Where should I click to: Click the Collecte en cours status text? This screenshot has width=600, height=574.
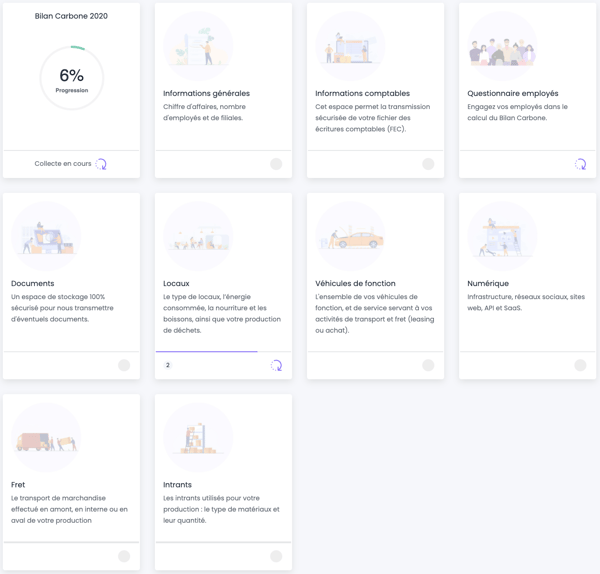(63, 164)
